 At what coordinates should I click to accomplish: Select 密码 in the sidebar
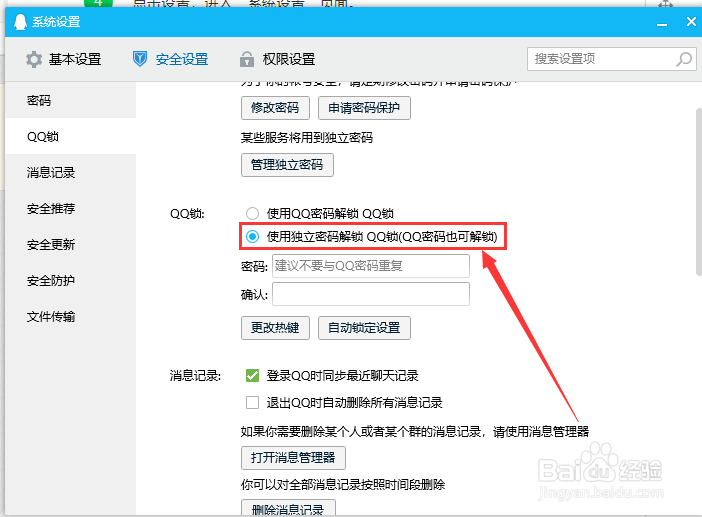click(71, 100)
